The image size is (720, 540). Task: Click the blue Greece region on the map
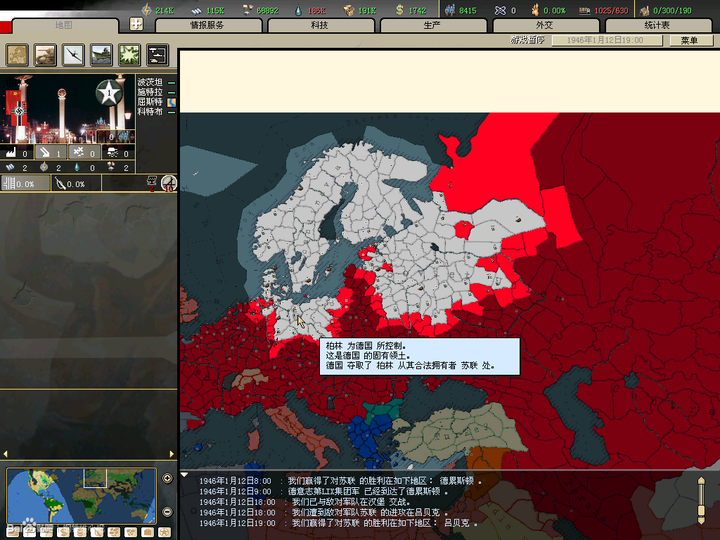(x=367, y=436)
